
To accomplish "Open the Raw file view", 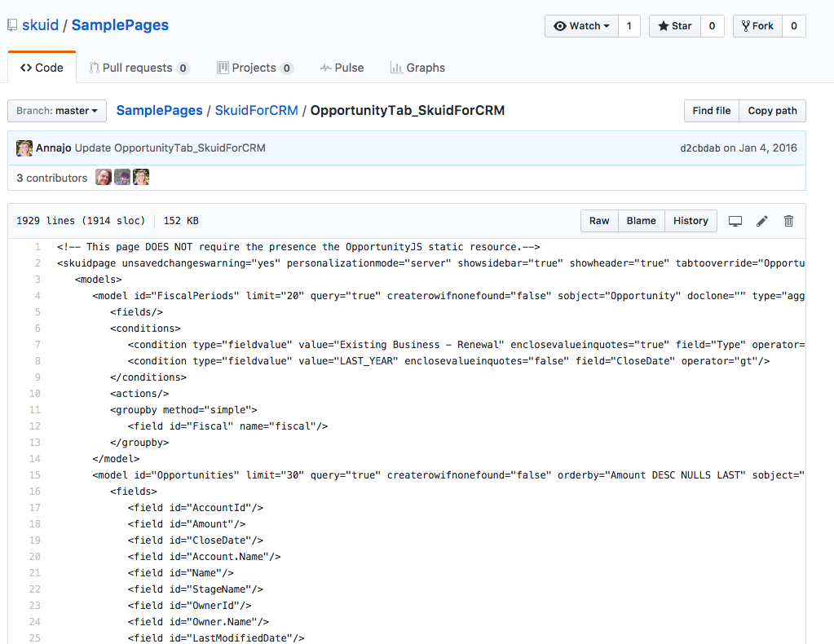I will click(x=599, y=221).
